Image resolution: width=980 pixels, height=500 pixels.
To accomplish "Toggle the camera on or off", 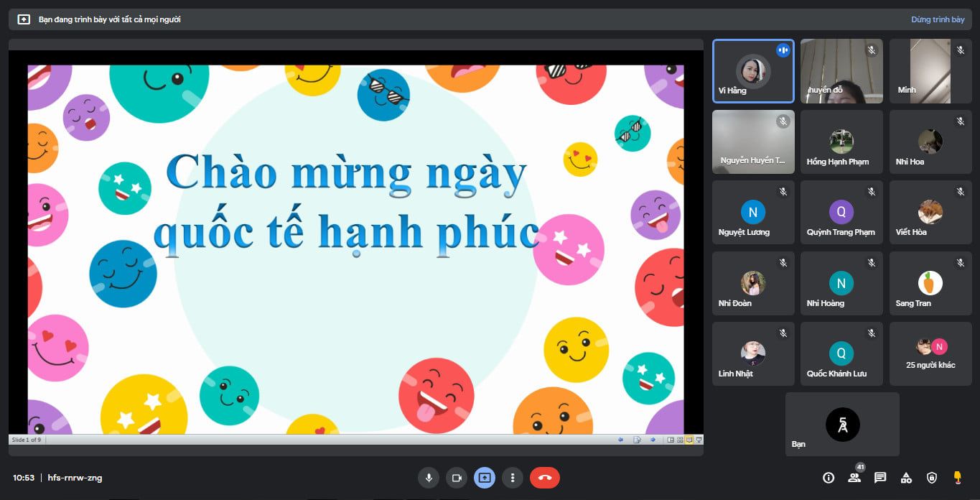I will (457, 478).
